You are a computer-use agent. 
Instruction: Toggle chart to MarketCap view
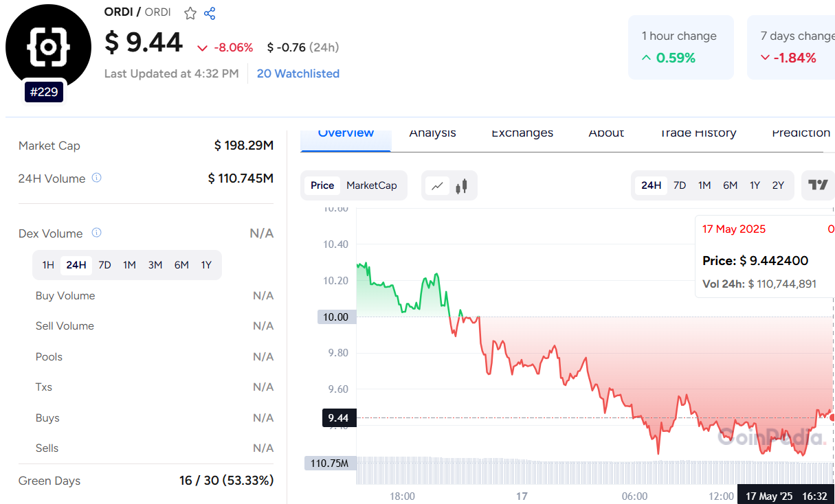pos(372,185)
